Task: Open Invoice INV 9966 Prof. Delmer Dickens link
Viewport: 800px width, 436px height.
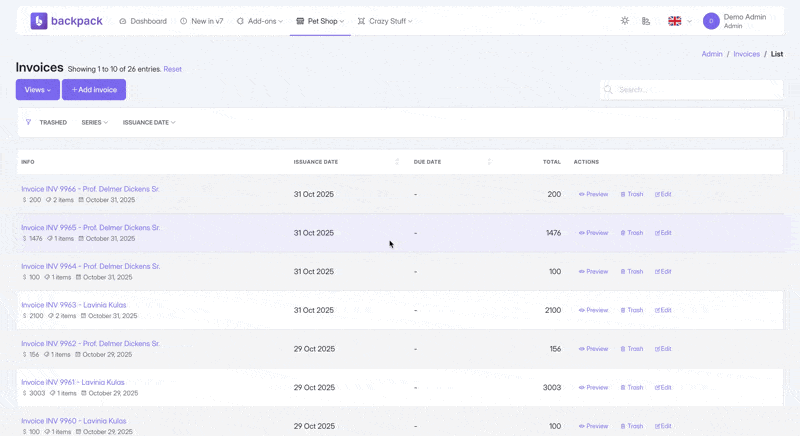Action: pyautogui.click(x=90, y=189)
